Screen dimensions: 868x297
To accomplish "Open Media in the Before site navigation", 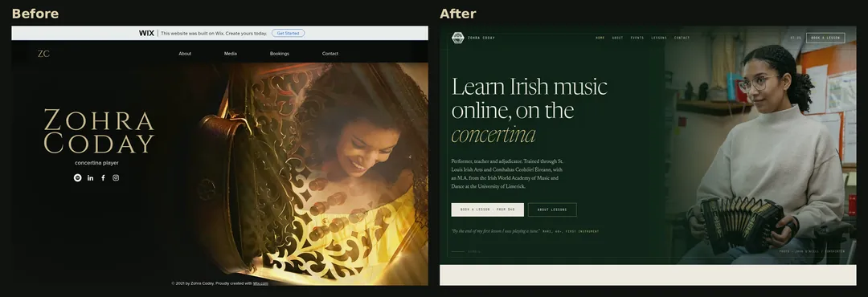I will click(x=231, y=54).
